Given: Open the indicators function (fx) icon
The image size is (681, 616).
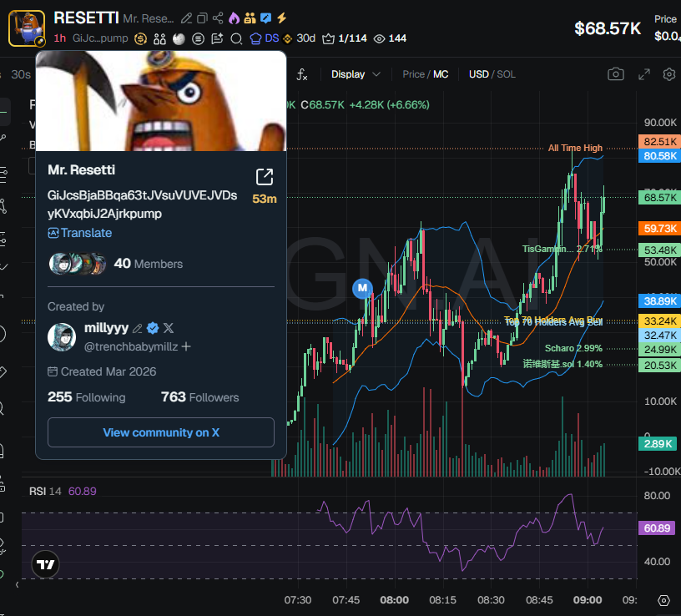Looking at the screenshot, I should [x=302, y=74].
